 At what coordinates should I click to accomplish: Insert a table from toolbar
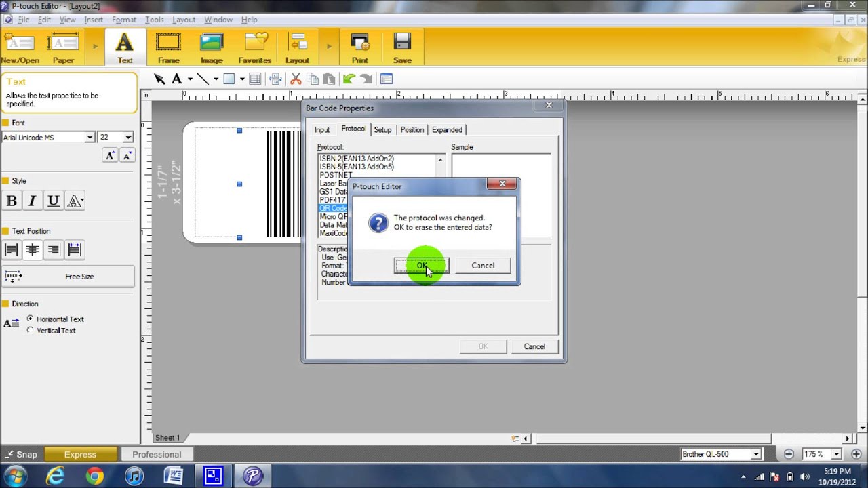click(x=255, y=79)
